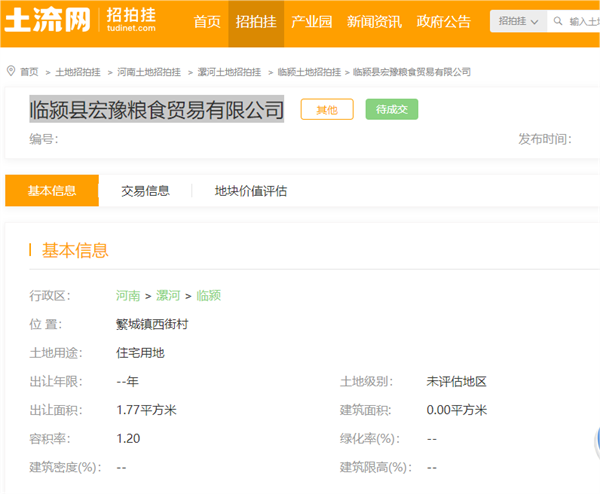600x494 pixels.
Task: Select the 基本信息 tab
Action: point(52,191)
